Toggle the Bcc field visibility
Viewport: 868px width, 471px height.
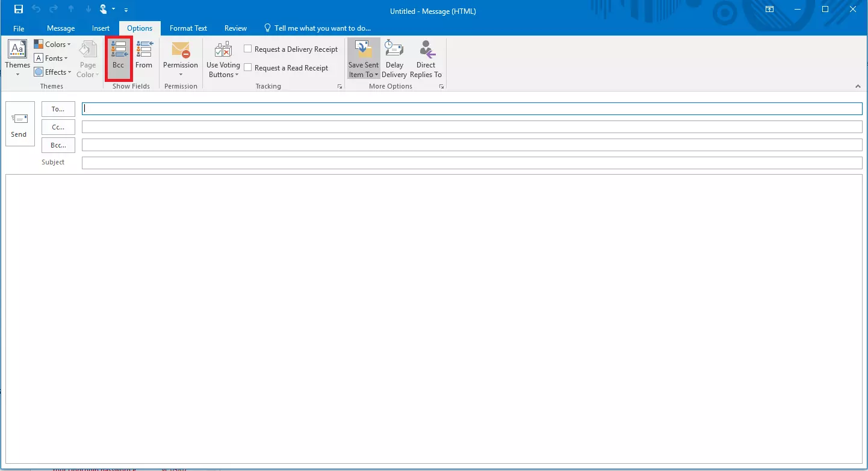(119, 58)
